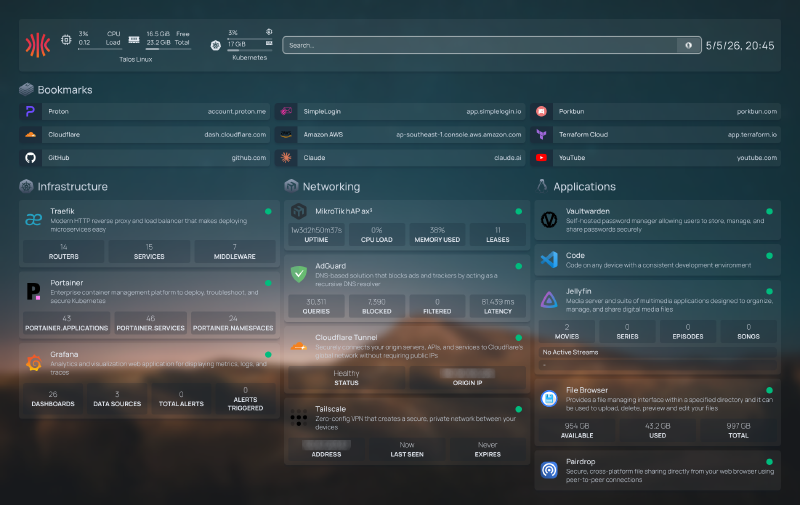
Task: Click the Traefik ROUTERS stat block
Action: [x=64, y=251]
